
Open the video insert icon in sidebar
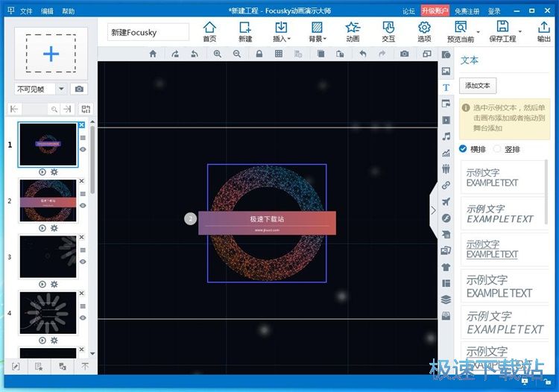click(446, 120)
